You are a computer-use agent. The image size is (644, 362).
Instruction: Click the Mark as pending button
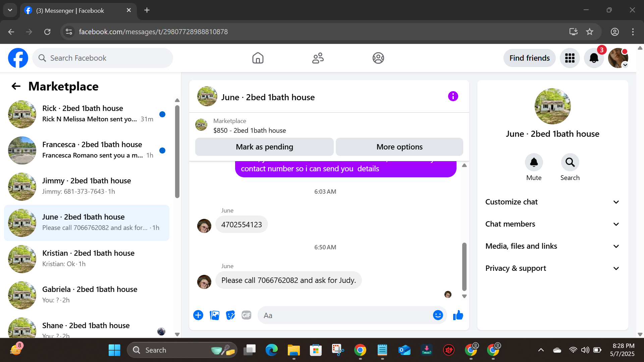[x=264, y=147]
